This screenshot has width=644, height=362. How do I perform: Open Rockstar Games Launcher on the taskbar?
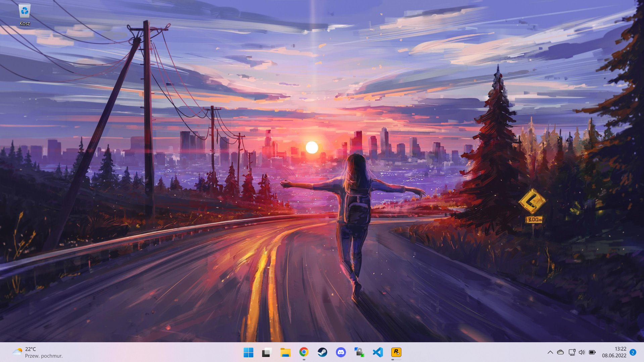tap(396, 352)
